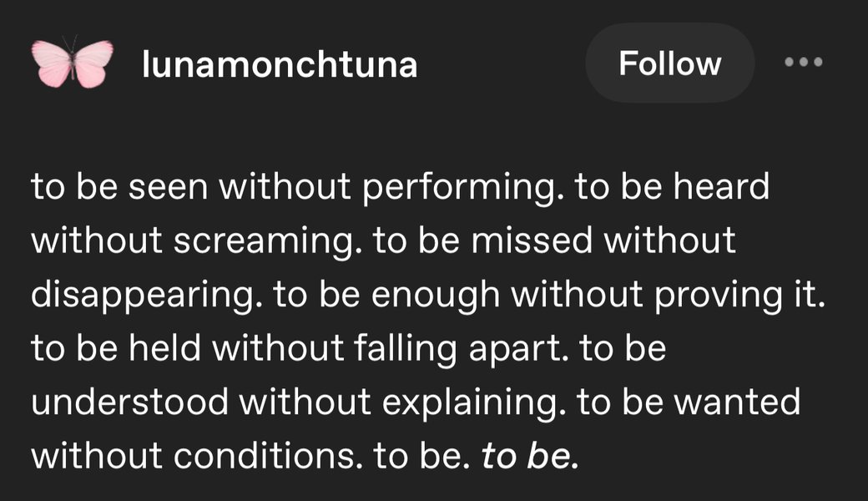Click the word "screaming" in the post
The image size is (868, 501).
pos(265,242)
